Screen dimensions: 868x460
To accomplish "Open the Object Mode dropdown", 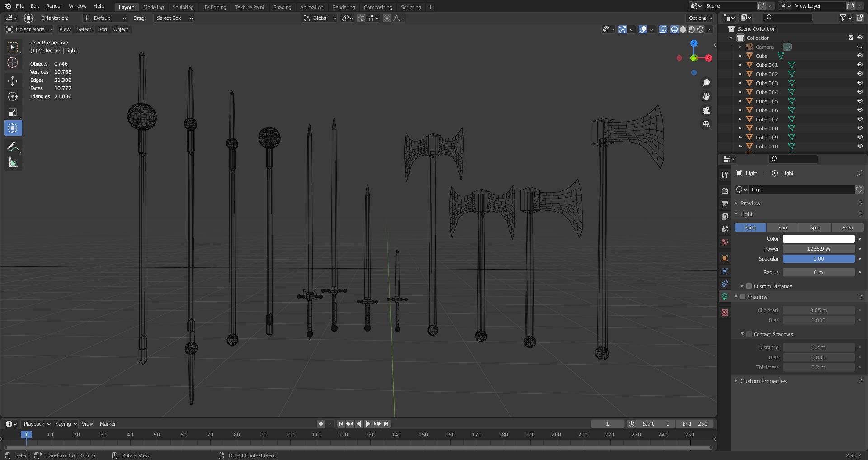I will pyautogui.click(x=29, y=29).
